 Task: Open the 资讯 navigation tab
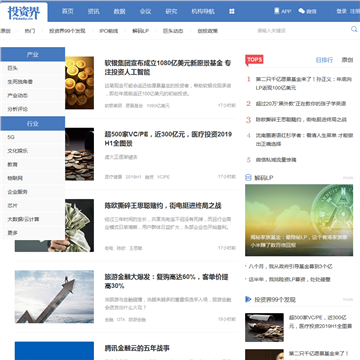(94, 11)
